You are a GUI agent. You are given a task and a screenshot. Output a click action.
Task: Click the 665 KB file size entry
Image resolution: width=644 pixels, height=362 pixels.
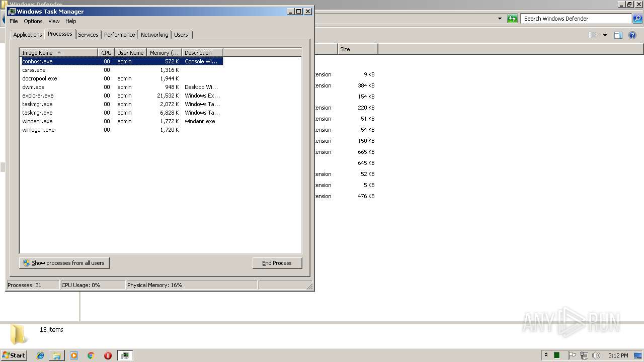(x=366, y=152)
